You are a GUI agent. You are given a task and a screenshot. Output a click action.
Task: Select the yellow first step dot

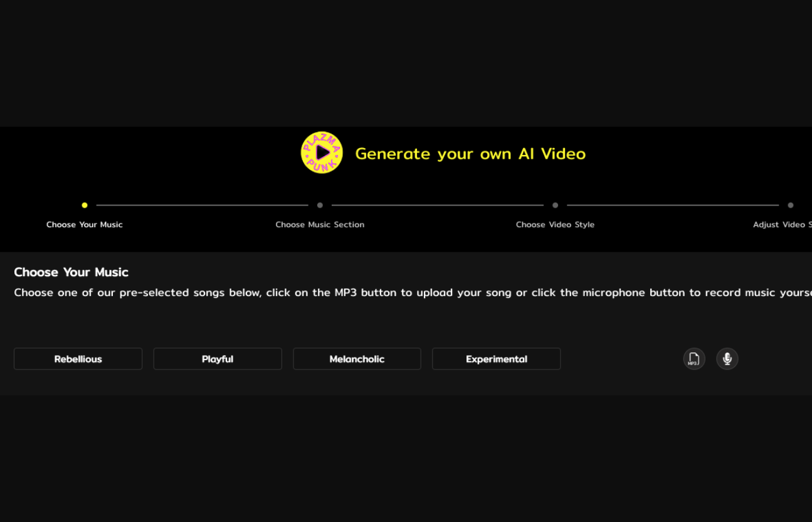click(x=85, y=205)
